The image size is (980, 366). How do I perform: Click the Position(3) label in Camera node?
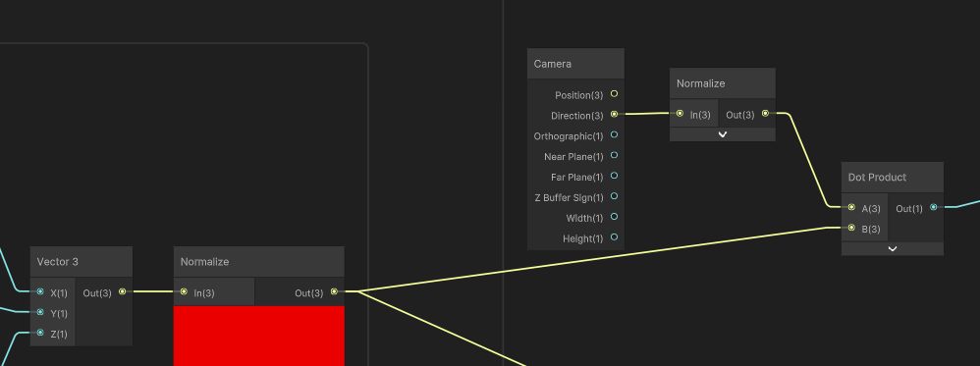[579, 95]
